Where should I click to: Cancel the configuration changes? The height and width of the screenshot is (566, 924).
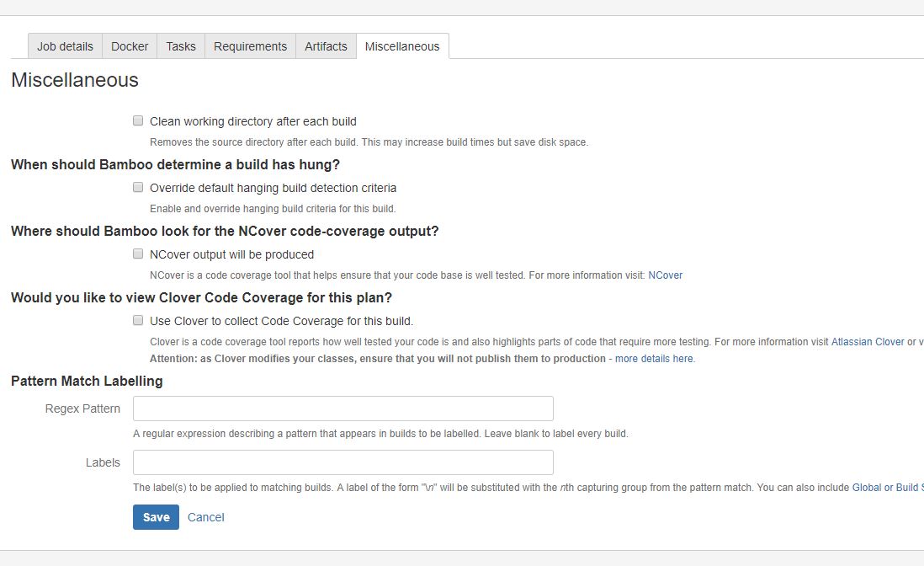pyautogui.click(x=205, y=517)
